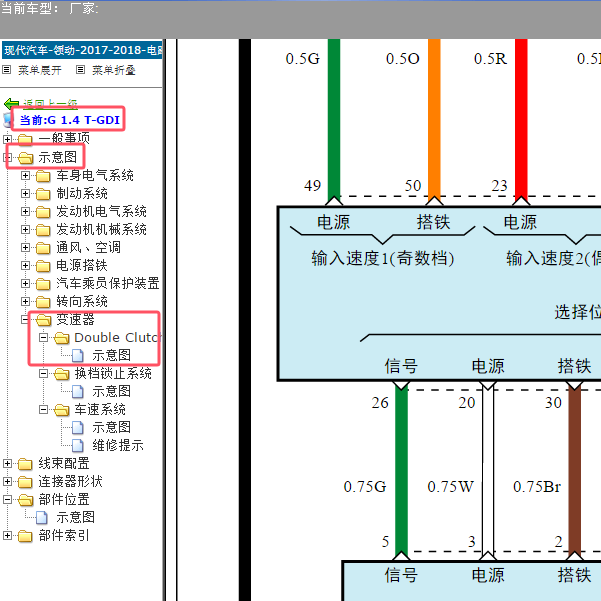The image size is (601, 601).
Task: Click 当前:G 1.4 T-GDI label
Action: pyautogui.click(x=70, y=120)
